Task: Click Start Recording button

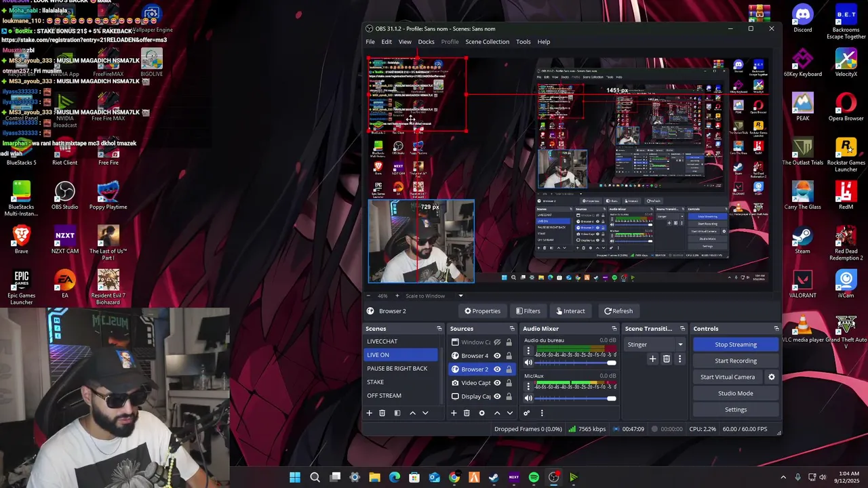Action: click(736, 361)
